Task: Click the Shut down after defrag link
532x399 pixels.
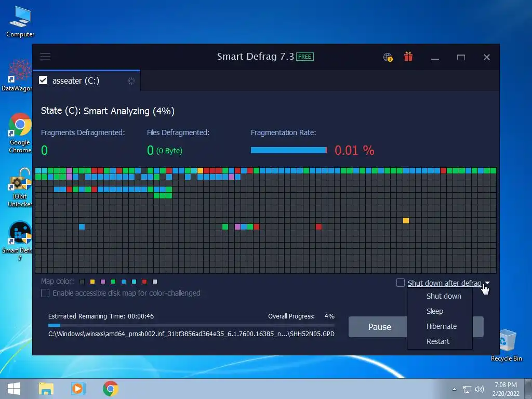Action: tap(444, 283)
